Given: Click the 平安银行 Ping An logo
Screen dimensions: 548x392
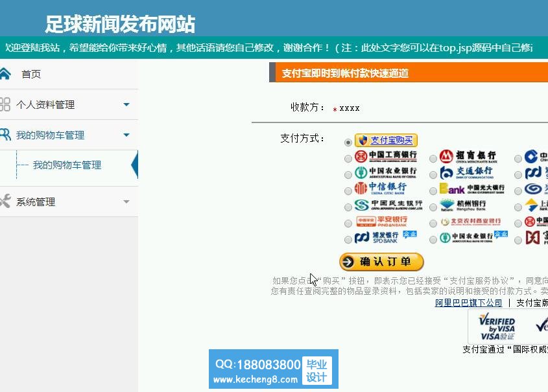Looking at the screenshot, I should (x=381, y=221).
